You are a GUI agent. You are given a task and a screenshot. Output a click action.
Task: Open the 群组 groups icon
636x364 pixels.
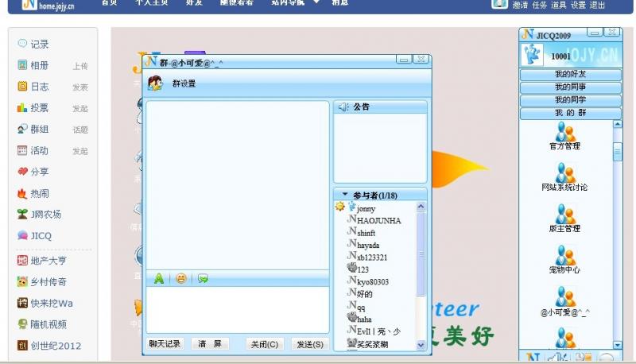click(22, 129)
